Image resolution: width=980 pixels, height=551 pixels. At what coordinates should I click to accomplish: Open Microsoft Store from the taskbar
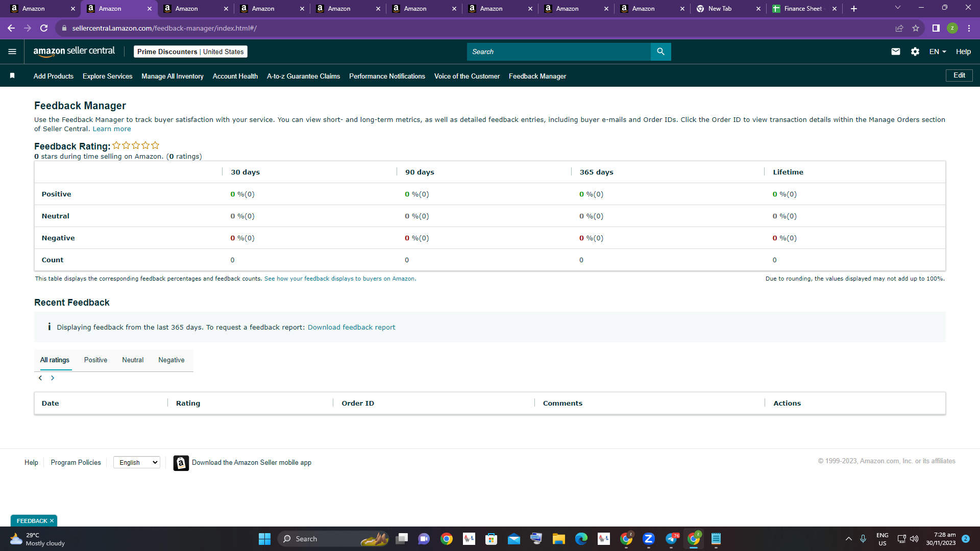pyautogui.click(x=491, y=539)
